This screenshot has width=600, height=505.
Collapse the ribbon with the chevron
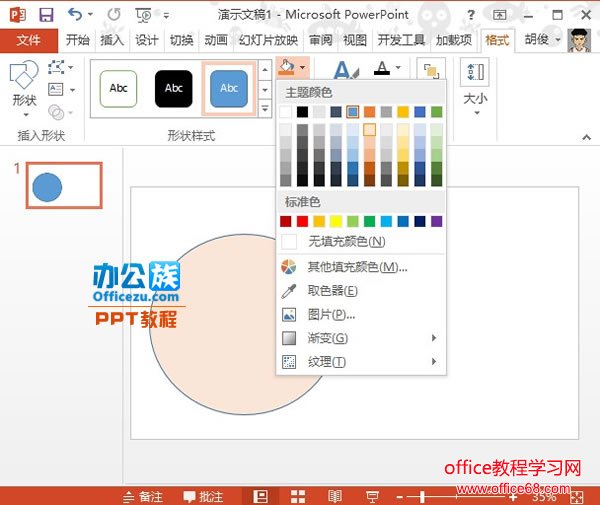[x=586, y=137]
